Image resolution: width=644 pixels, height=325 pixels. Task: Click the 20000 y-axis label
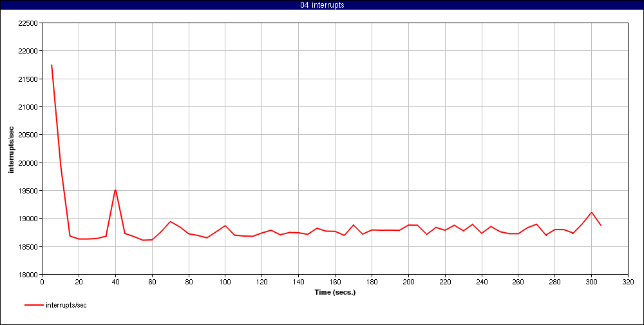click(x=28, y=163)
